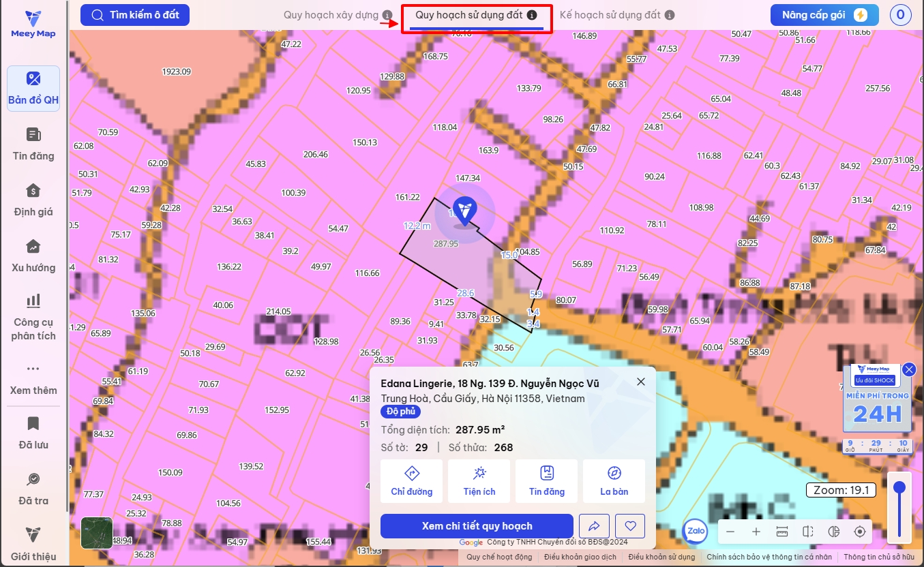Open the map compare split-view icon

pos(807,531)
